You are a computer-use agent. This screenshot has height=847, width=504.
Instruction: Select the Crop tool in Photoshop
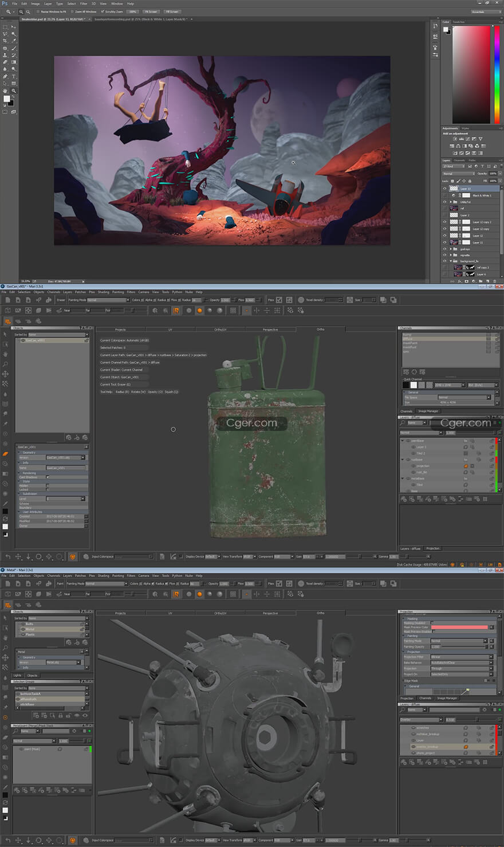pos(5,41)
